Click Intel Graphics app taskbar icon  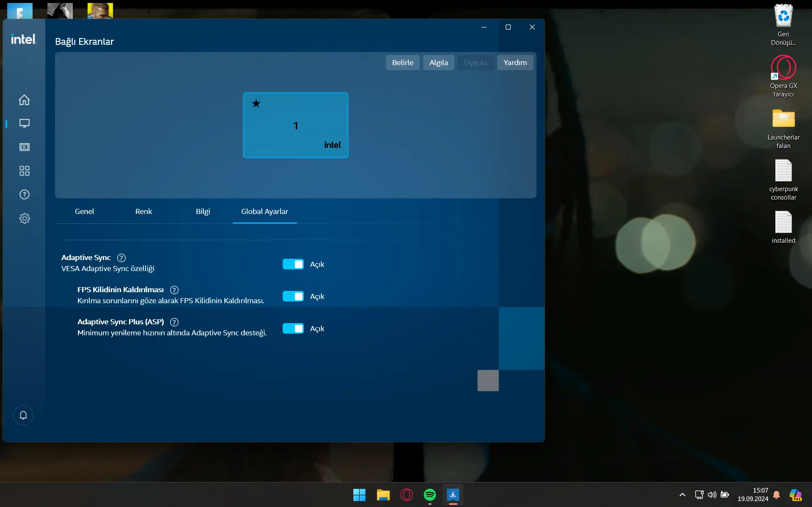453,495
